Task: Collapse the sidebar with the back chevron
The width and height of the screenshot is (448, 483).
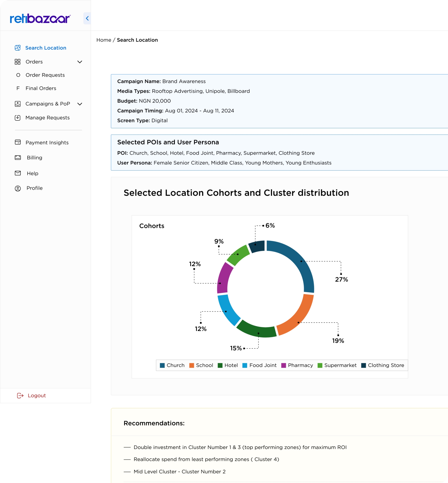Action: pos(87,18)
